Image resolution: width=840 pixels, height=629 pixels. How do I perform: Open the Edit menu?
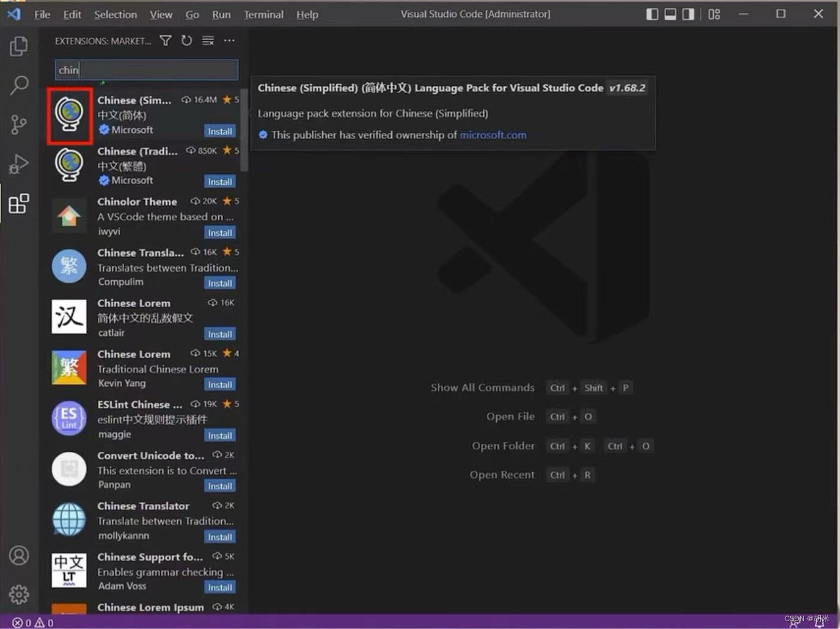pos(72,14)
